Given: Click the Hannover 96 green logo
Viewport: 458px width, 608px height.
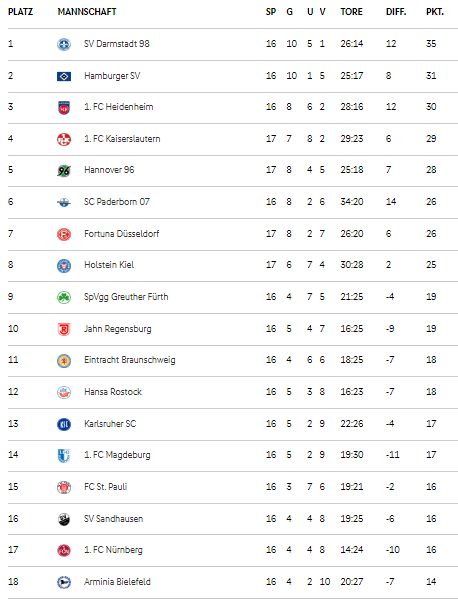Looking at the screenshot, I should (64, 170).
